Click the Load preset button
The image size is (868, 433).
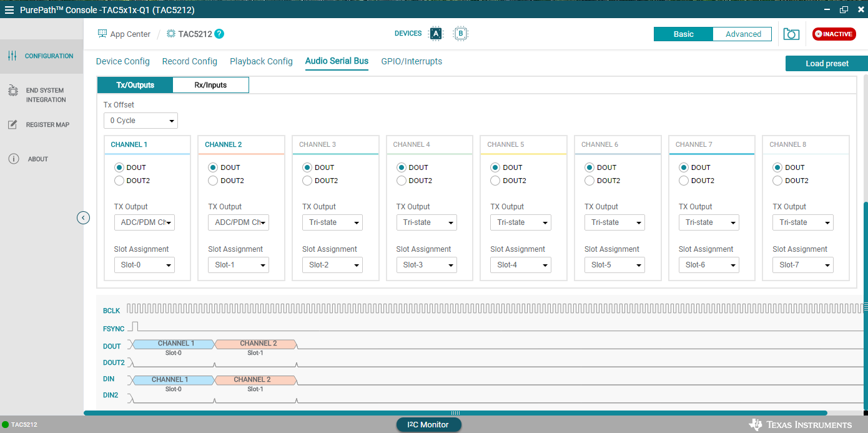(x=826, y=64)
